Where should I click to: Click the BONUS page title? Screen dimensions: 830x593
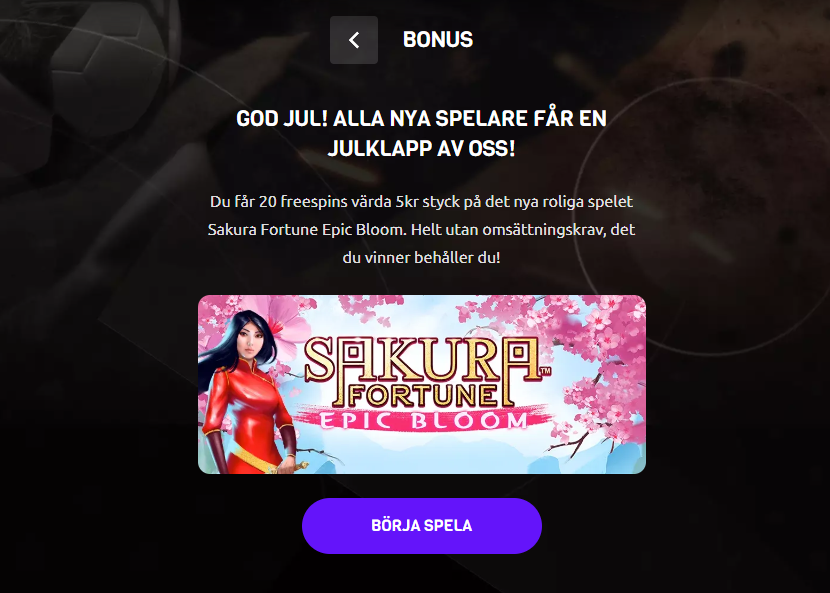click(x=438, y=40)
